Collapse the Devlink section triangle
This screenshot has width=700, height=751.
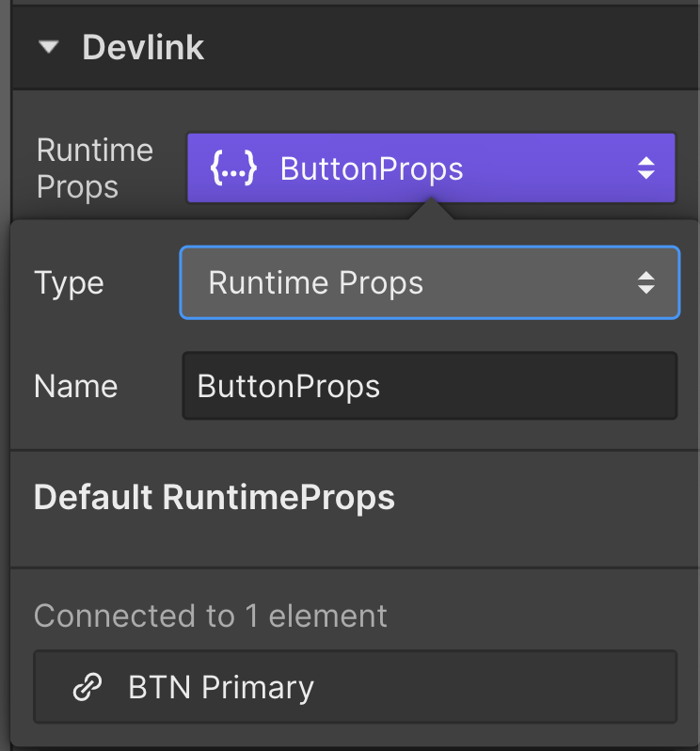pyautogui.click(x=50, y=48)
